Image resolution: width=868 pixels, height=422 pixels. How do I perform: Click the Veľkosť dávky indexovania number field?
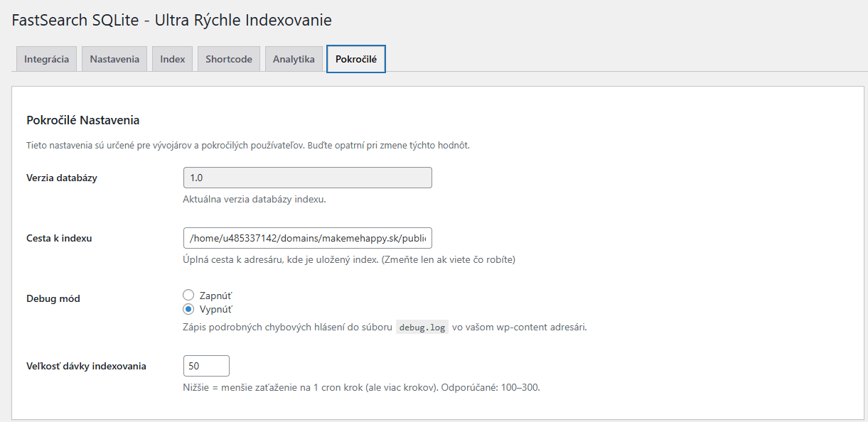(x=206, y=365)
